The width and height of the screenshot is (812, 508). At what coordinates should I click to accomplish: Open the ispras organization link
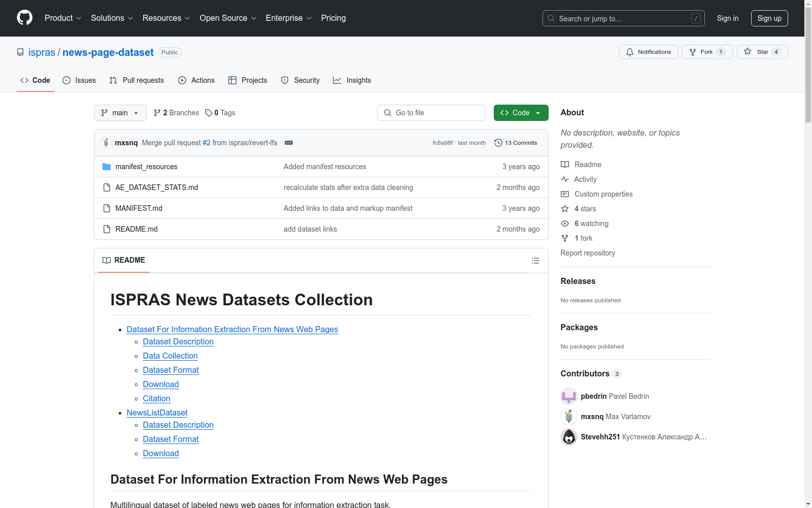click(x=42, y=52)
